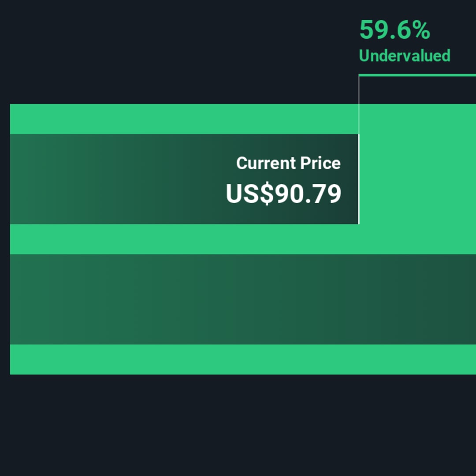Select the US$90.79 price value
The height and width of the screenshot is (476, 476).
(x=283, y=193)
